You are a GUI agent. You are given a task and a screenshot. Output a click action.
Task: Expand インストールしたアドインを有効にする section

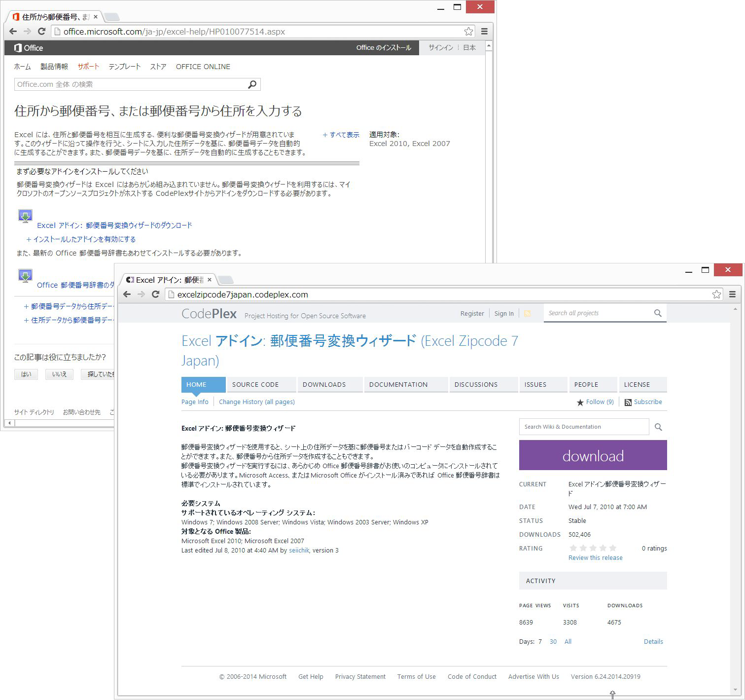[81, 239]
